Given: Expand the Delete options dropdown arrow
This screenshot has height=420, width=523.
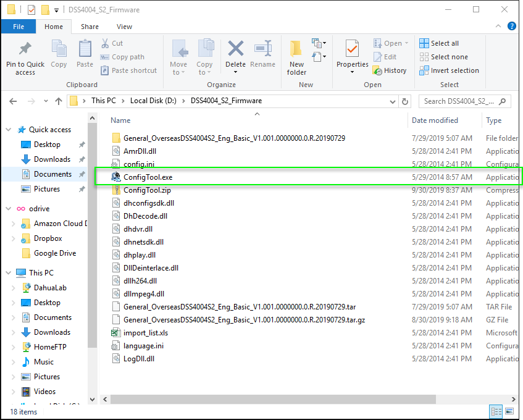Looking at the screenshot, I should coord(235,72).
